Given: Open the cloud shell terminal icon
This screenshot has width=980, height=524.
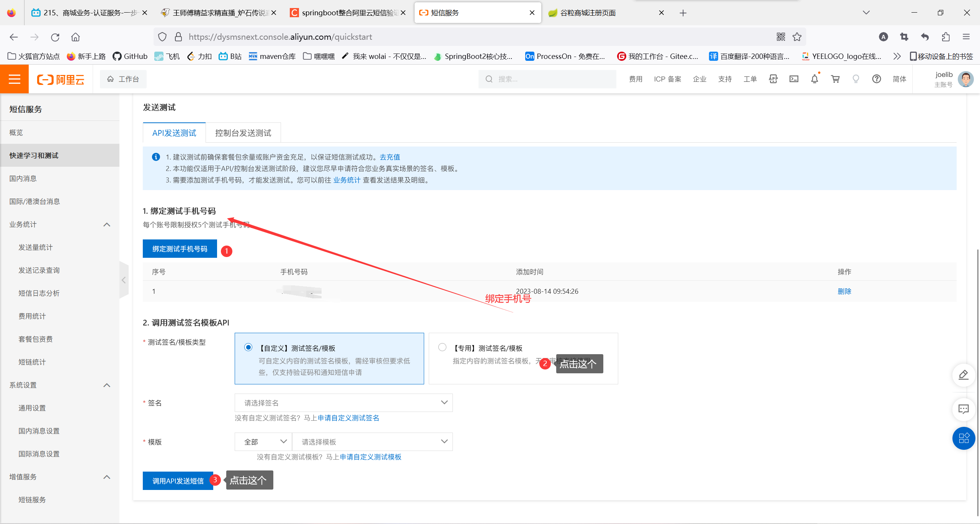Looking at the screenshot, I should coord(794,79).
